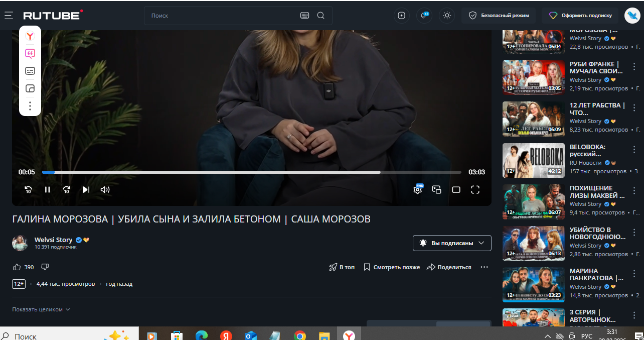
Task: Click the Yandex logo in side panel
Action: 30,36
